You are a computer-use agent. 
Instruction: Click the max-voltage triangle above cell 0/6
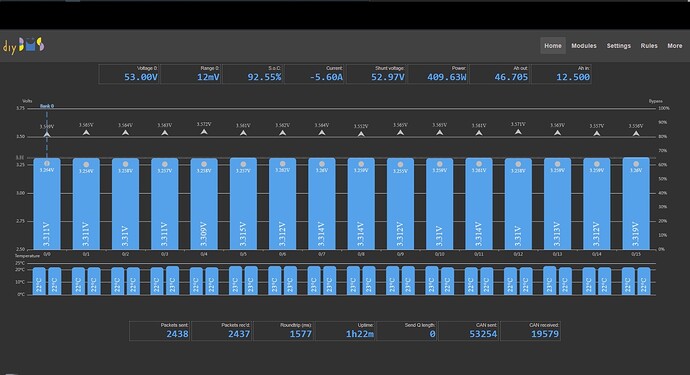coord(283,132)
